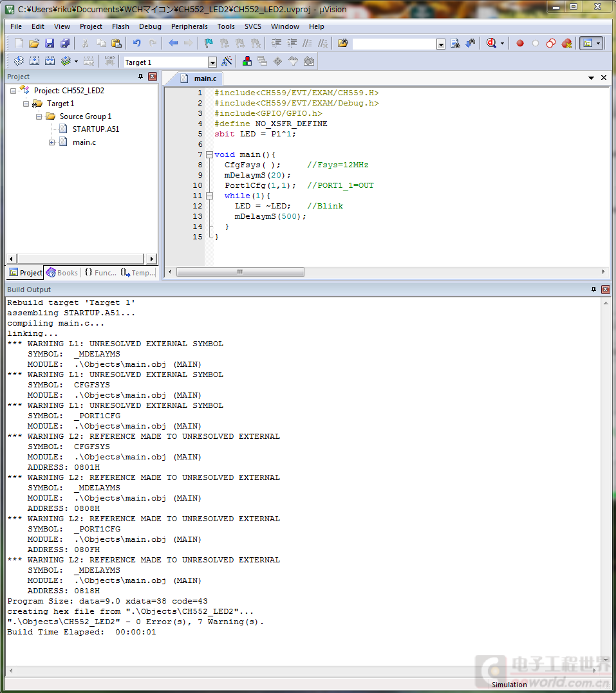Translate the current file
Image resolution: width=616 pixels, height=693 pixels.
19,61
